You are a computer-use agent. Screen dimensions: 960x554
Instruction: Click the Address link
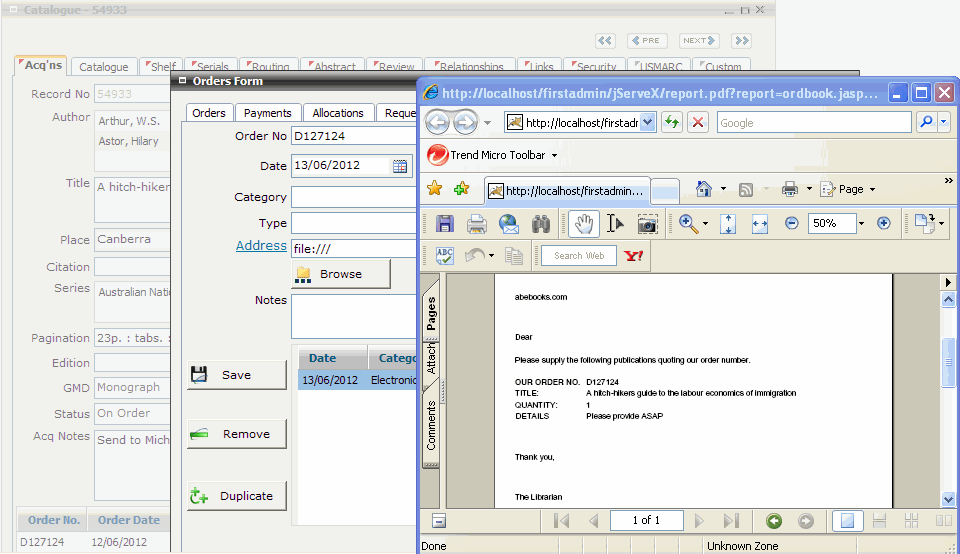pos(261,246)
